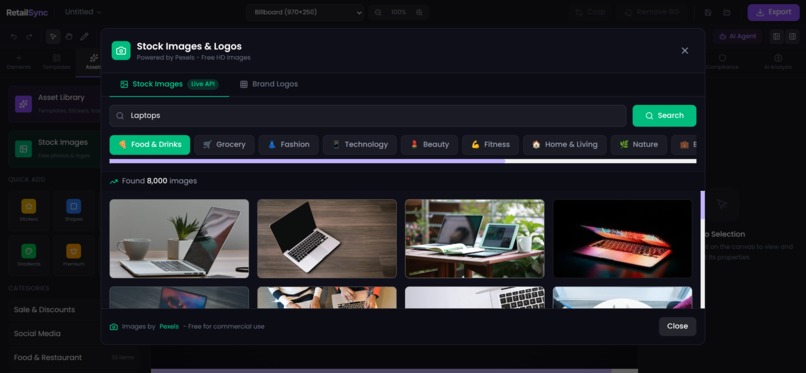Click the redo arrow icon
806x373 pixels.
(29, 36)
